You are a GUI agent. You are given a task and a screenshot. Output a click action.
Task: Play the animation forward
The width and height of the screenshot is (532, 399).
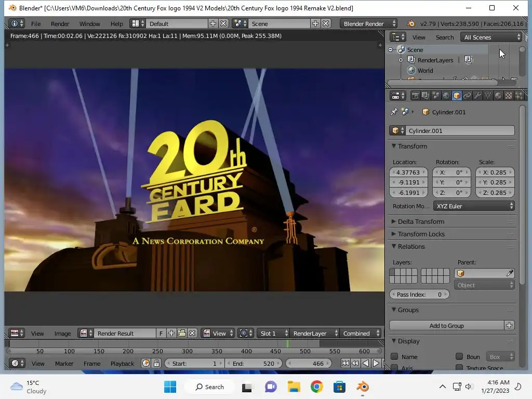pyautogui.click(x=376, y=363)
